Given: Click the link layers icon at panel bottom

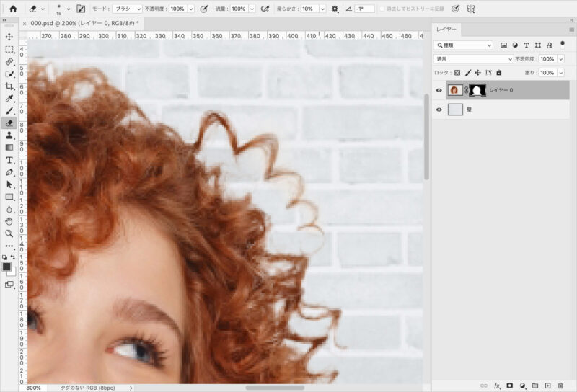Looking at the screenshot, I should coord(484,386).
